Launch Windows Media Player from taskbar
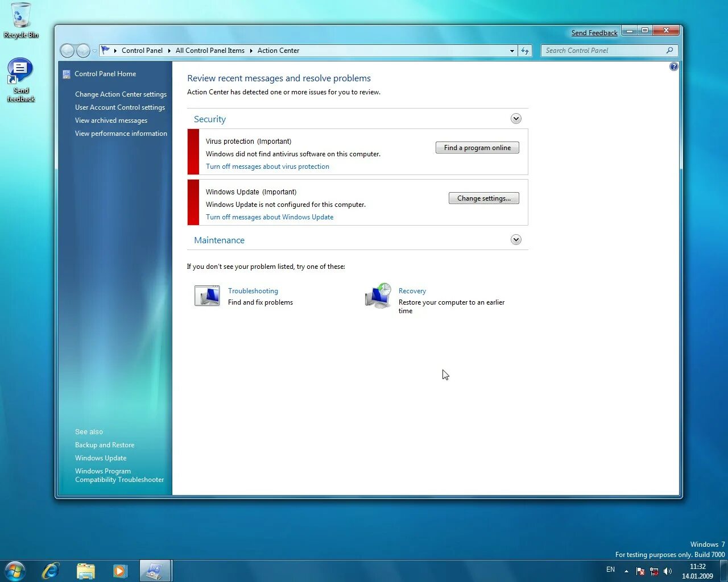Screen dimensions: 728x582 (x=120, y=571)
